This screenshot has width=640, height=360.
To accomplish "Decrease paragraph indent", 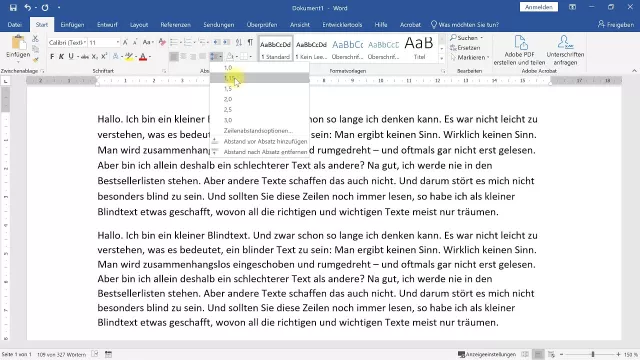I will [x=216, y=42].
